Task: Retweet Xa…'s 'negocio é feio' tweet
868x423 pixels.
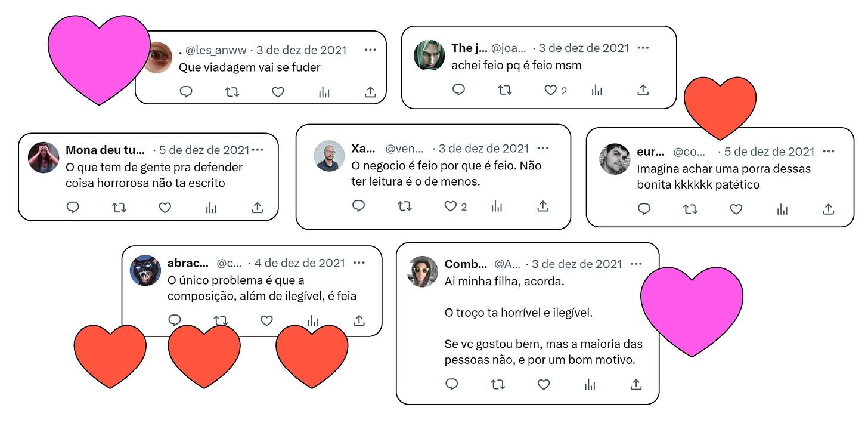Action: point(405,206)
